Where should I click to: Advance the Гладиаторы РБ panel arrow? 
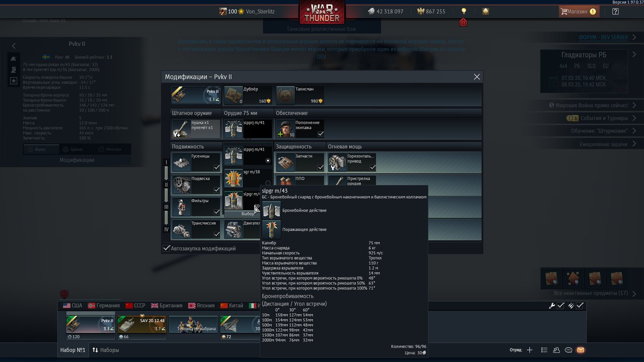pyautogui.click(x=633, y=55)
